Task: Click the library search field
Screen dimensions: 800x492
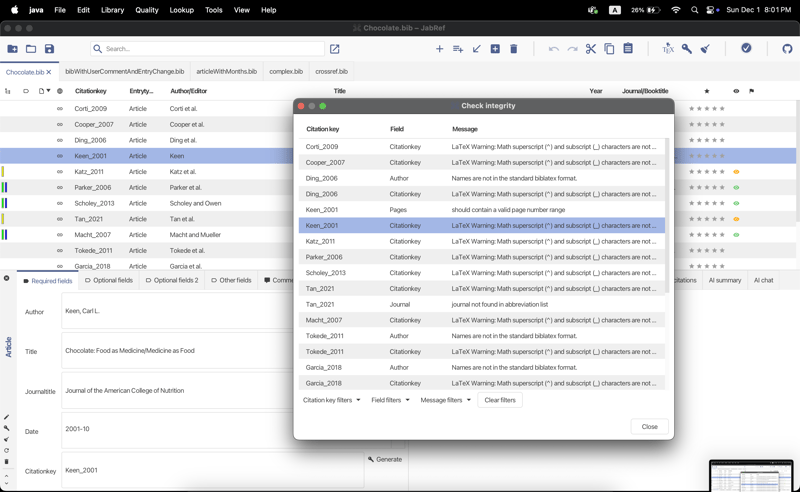Action: pyautogui.click(x=210, y=49)
